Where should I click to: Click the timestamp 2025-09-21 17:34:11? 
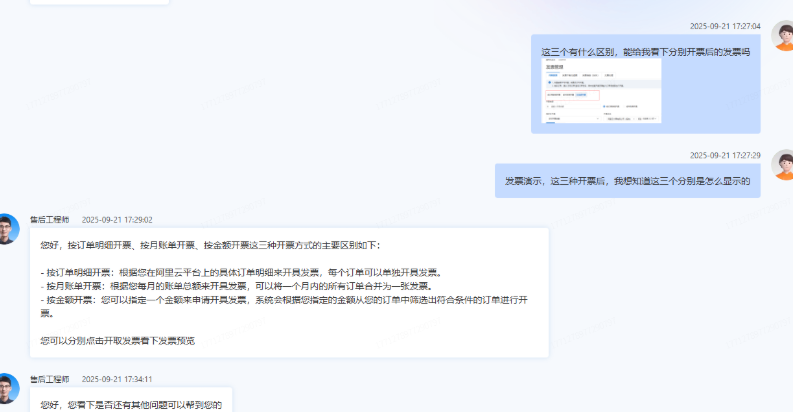pyautogui.click(x=116, y=380)
